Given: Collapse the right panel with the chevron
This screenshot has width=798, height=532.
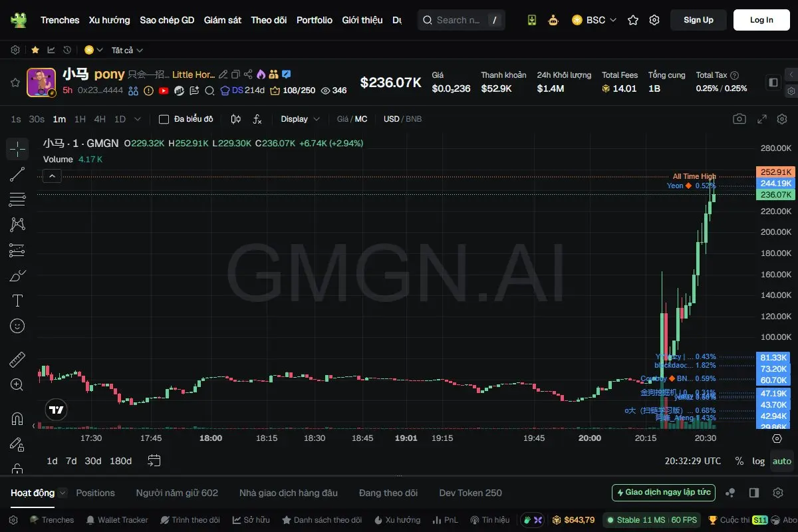Looking at the screenshot, I should [791, 74].
